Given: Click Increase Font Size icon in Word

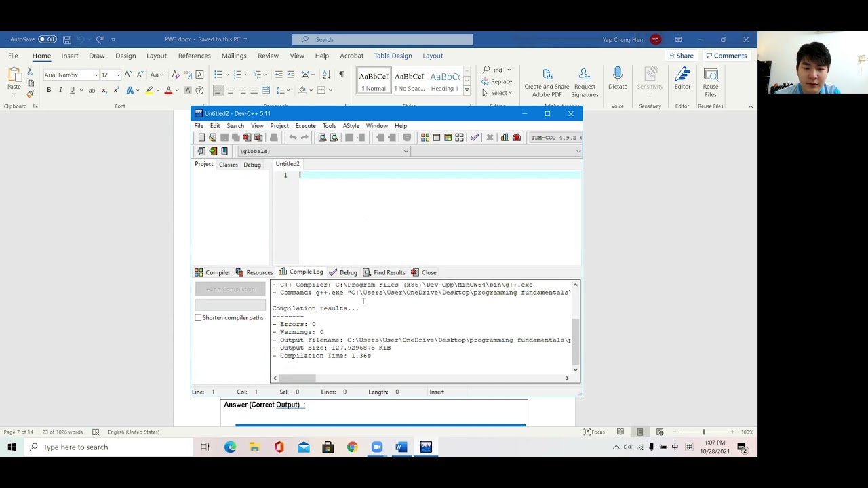Looking at the screenshot, I should pyautogui.click(x=127, y=75).
